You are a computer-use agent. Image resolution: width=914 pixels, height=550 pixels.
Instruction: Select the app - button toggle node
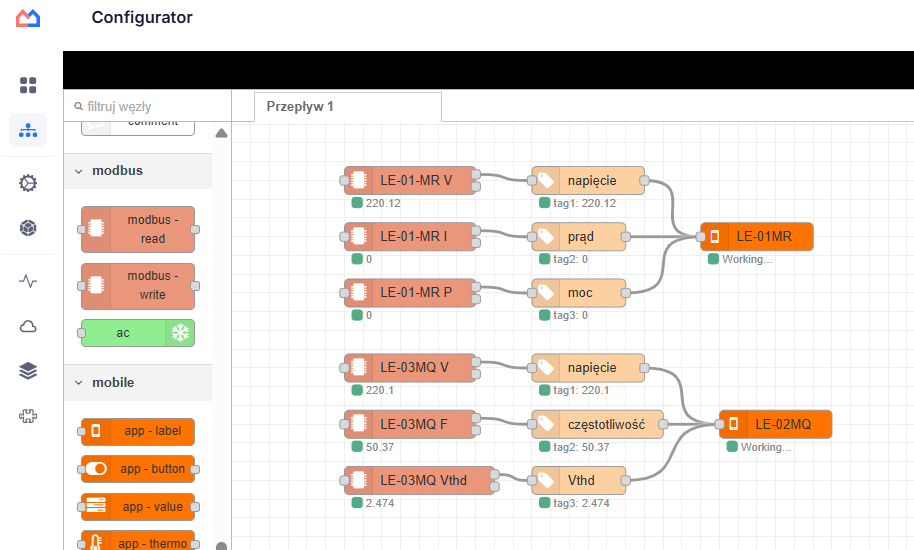pyautogui.click(x=138, y=469)
